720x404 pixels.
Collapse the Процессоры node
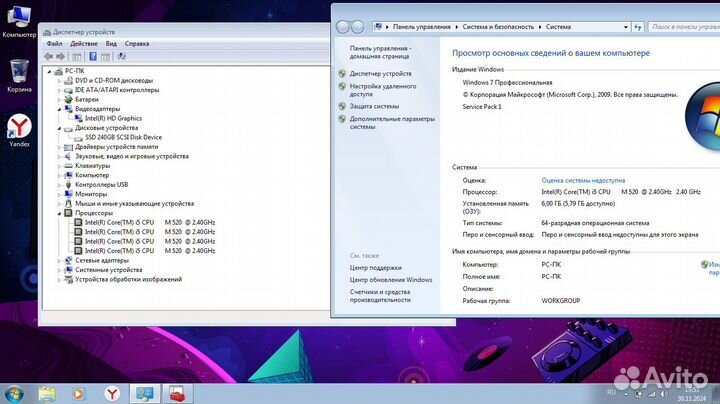click(59, 213)
